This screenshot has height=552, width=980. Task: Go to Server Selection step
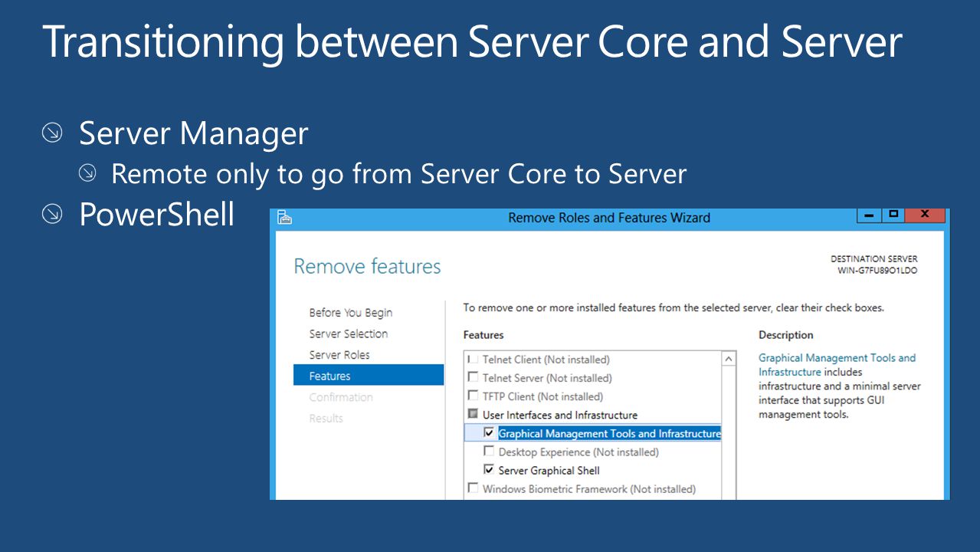tap(348, 333)
